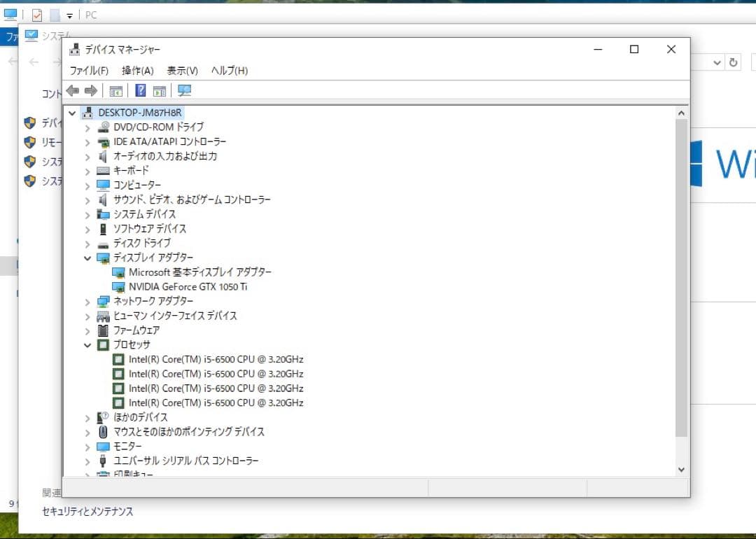Expand the ユニバーサル シリアル バス コントローラー category
Image resolution: width=756 pixels, height=539 pixels.
[x=87, y=461]
